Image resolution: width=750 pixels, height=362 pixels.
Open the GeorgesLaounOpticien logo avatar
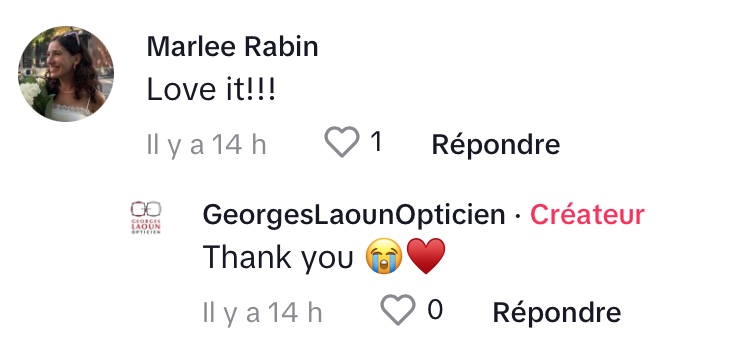(146, 218)
